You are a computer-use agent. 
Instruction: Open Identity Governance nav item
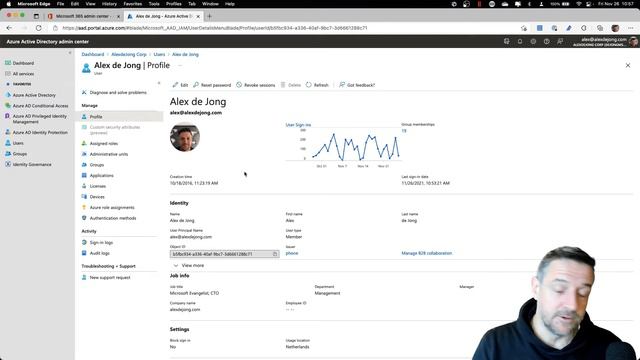pos(32,164)
